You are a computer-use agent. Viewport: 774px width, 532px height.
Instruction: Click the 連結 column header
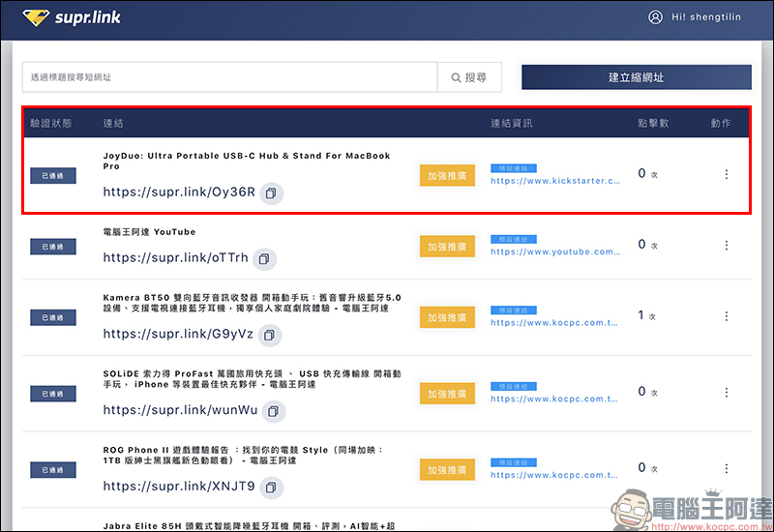click(x=113, y=124)
